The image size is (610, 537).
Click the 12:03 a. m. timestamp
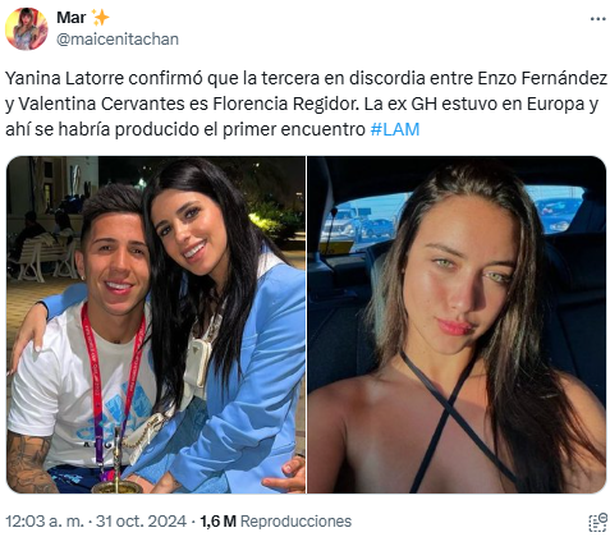45,521
